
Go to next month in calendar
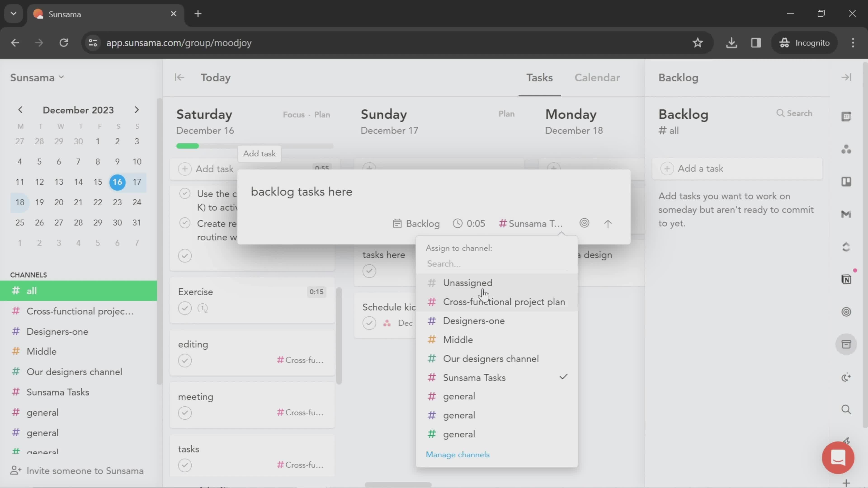(x=137, y=110)
